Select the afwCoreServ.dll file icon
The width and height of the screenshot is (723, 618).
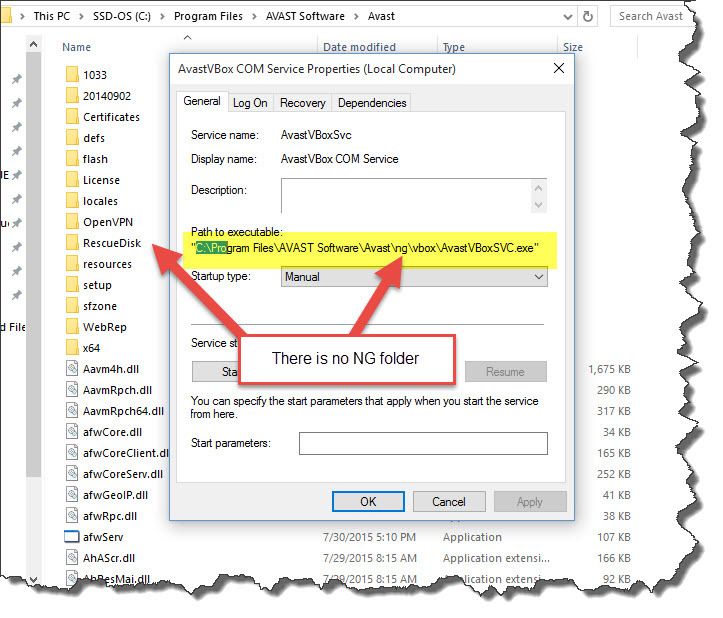pos(72,474)
